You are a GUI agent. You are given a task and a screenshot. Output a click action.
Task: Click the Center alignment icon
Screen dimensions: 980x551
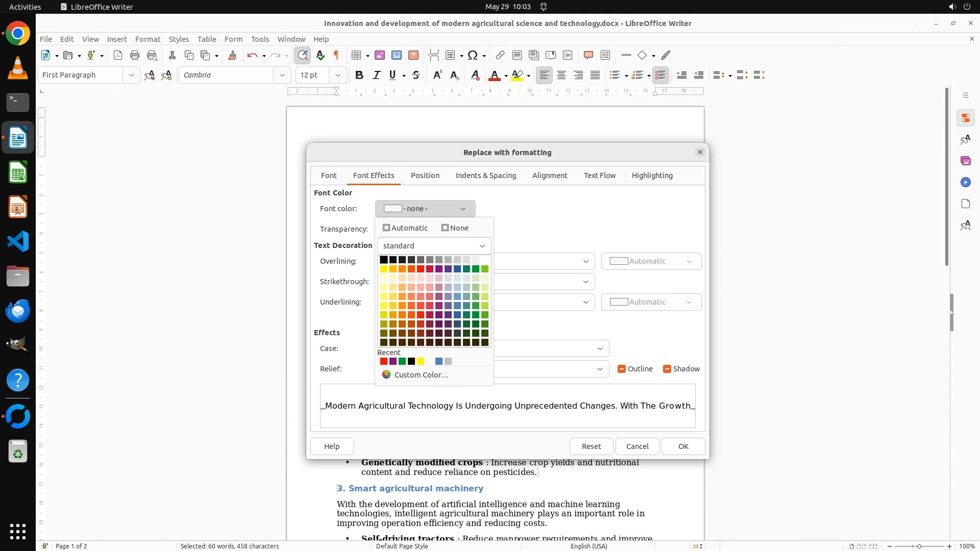[561, 75]
